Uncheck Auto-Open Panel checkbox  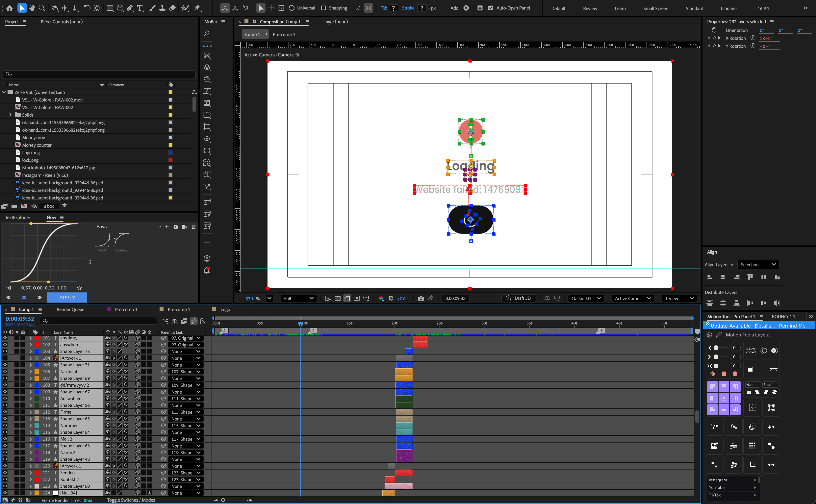(x=491, y=8)
